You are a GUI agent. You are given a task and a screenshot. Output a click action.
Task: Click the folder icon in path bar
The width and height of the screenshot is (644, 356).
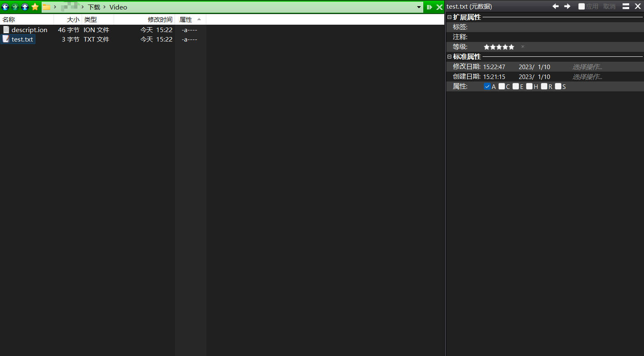click(47, 7)
